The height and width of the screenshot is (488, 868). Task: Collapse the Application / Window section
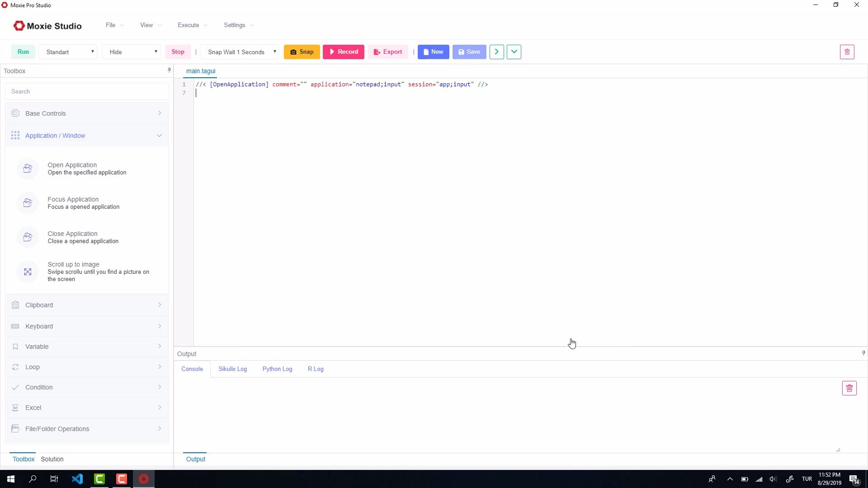point(159,135)
